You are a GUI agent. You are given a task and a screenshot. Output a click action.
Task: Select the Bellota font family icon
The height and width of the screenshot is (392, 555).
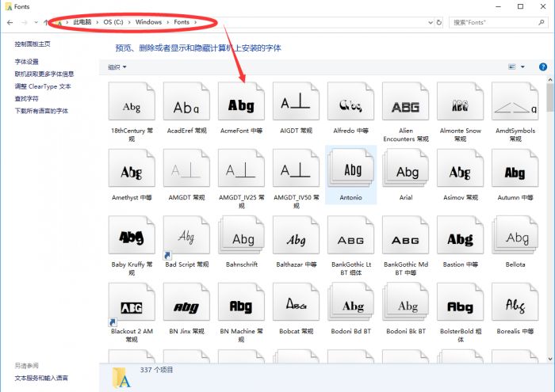515,235
